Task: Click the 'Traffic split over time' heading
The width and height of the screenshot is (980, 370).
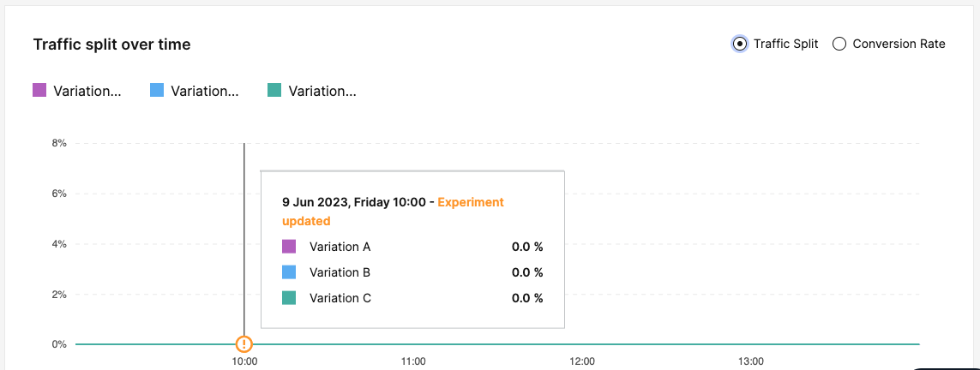Action: 111,45
